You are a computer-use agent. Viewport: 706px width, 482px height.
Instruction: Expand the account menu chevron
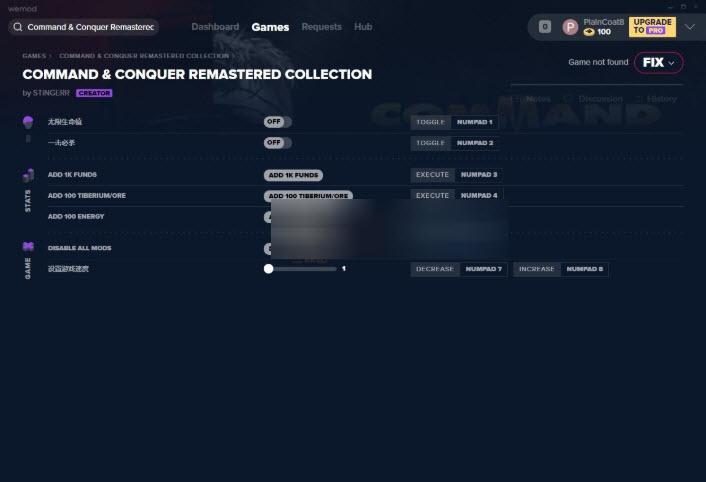(x=690, y=27)
